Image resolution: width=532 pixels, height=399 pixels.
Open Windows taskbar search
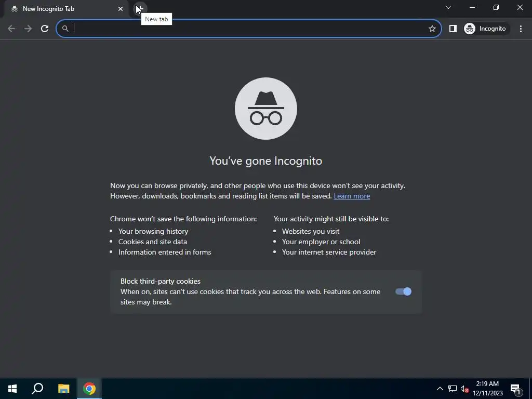[x=37, y=389]
